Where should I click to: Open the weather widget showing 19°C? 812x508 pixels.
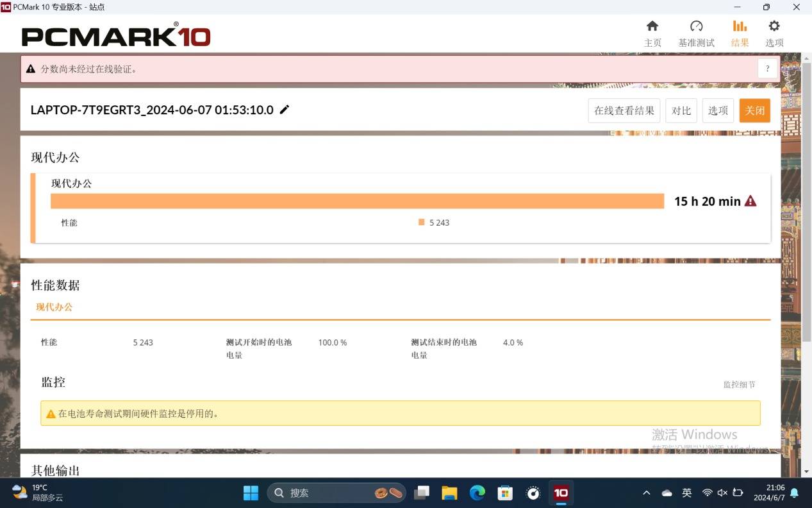(x=37, y=493)
